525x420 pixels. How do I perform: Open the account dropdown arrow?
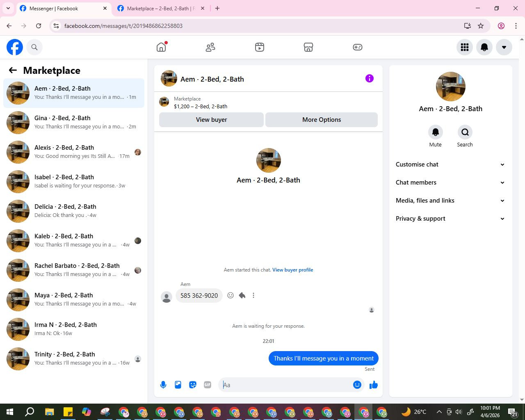click(504, 47)
